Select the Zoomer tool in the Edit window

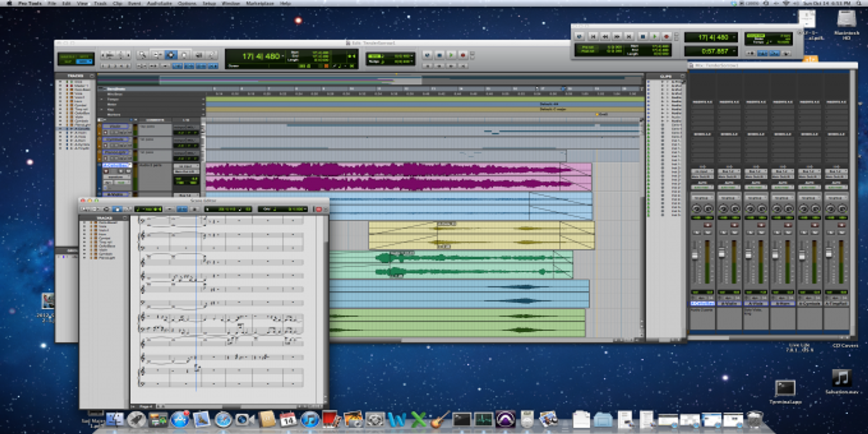(x=142, y=54)
